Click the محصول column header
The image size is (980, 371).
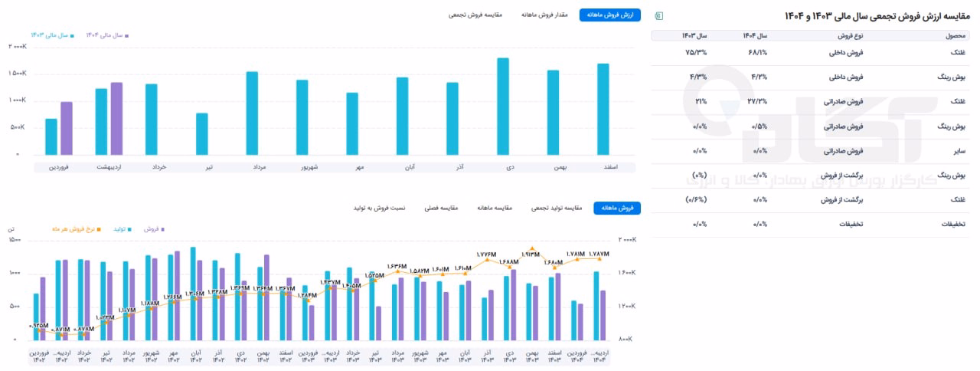pyautogui.click(x=955, y=35)
